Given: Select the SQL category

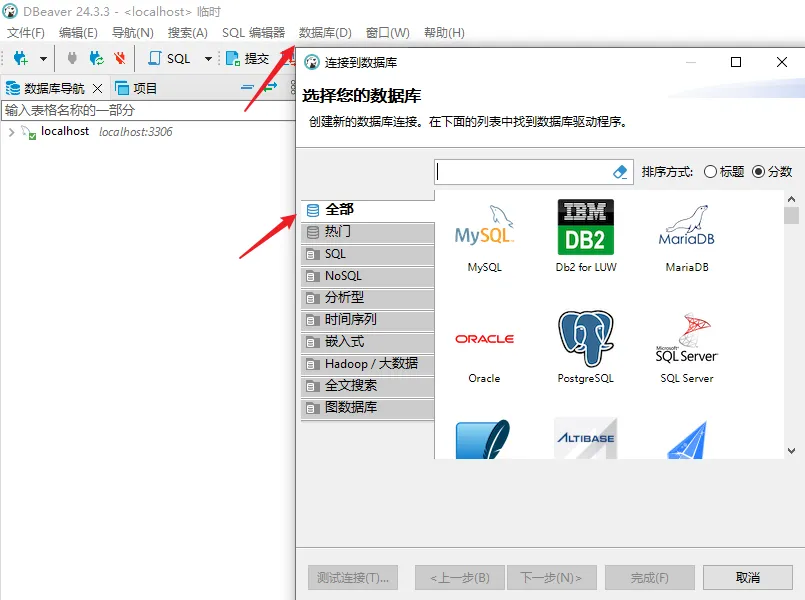Looking at the screenshot, I should tap(368, 254).
